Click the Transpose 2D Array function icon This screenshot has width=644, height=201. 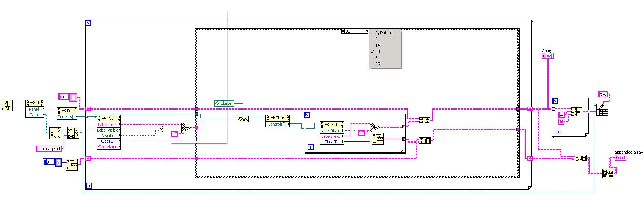pyautogui.click(x=608, y=174)
